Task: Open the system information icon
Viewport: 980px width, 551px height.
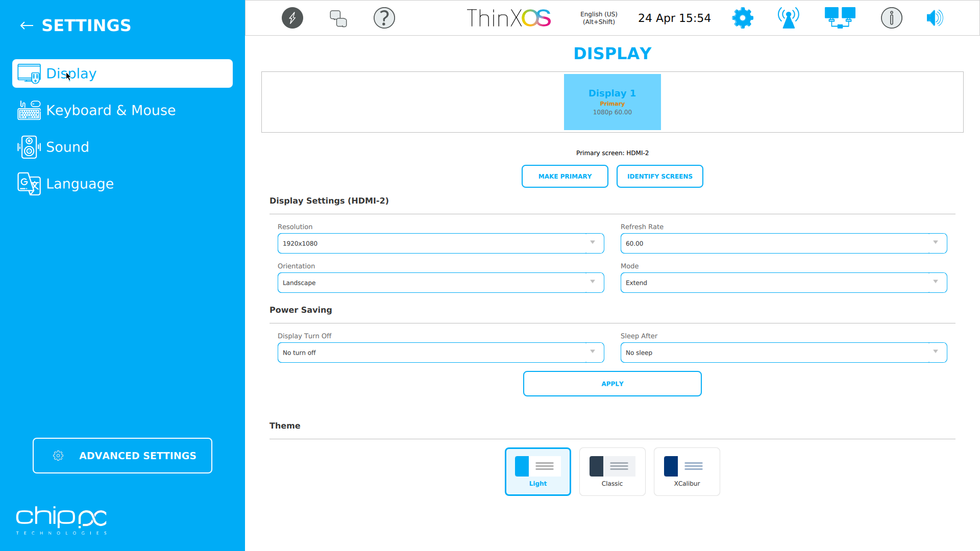Action: [x=892, y=18]
